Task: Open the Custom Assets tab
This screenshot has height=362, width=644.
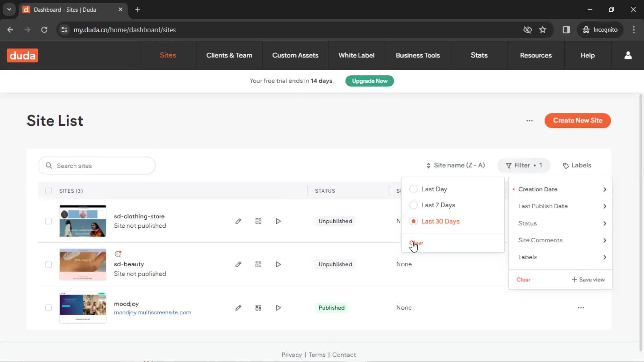Action: (x=295, y=55)
